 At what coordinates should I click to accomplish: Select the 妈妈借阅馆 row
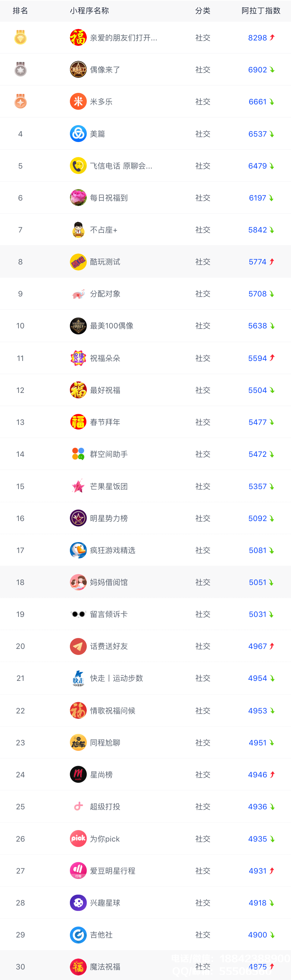[x=145, y=582]
